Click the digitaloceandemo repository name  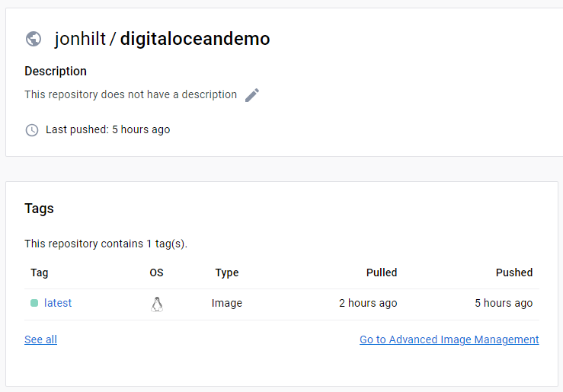pos(195,39)
